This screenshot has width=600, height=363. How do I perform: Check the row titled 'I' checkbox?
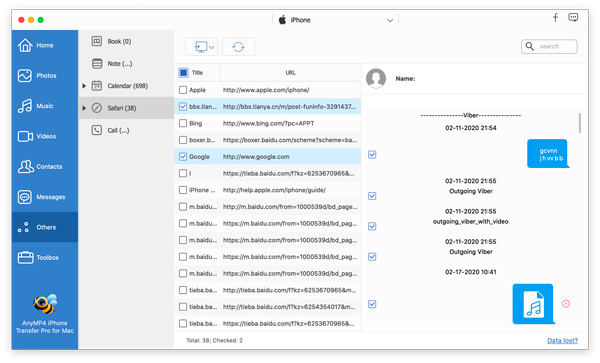click(183, 173)
